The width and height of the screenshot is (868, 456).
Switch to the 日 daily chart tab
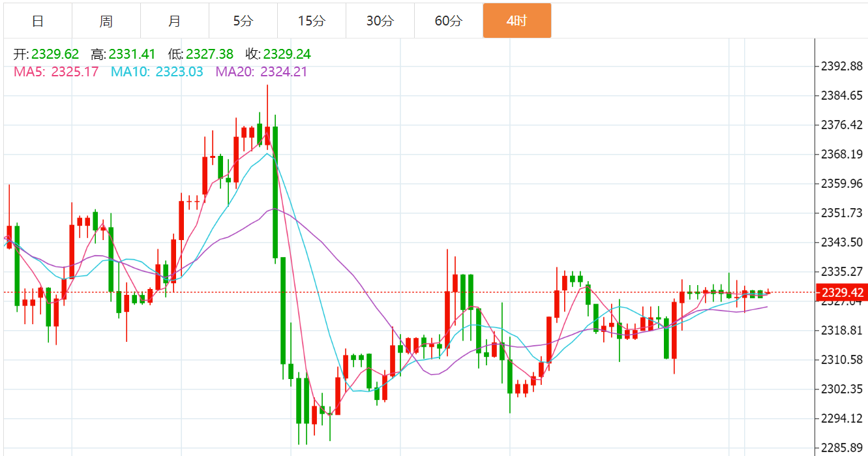[x=38, y=21]
